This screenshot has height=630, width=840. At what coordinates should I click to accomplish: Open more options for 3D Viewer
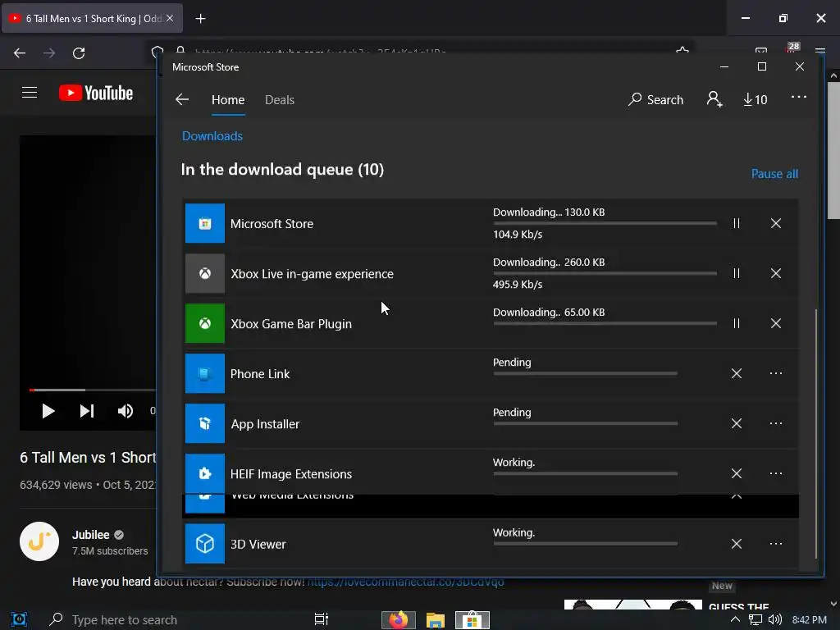click(x=776, y=544)
